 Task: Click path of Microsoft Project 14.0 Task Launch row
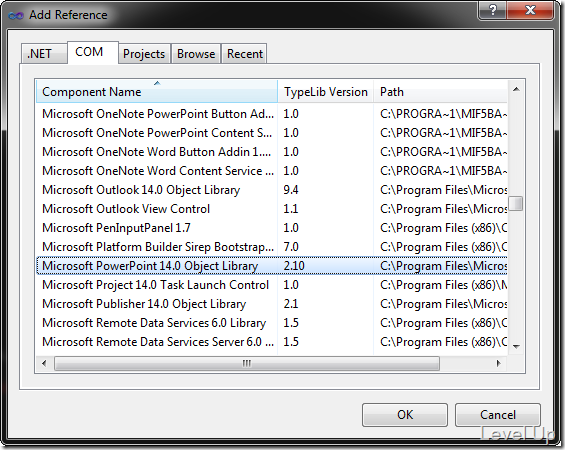coord(443,285)
